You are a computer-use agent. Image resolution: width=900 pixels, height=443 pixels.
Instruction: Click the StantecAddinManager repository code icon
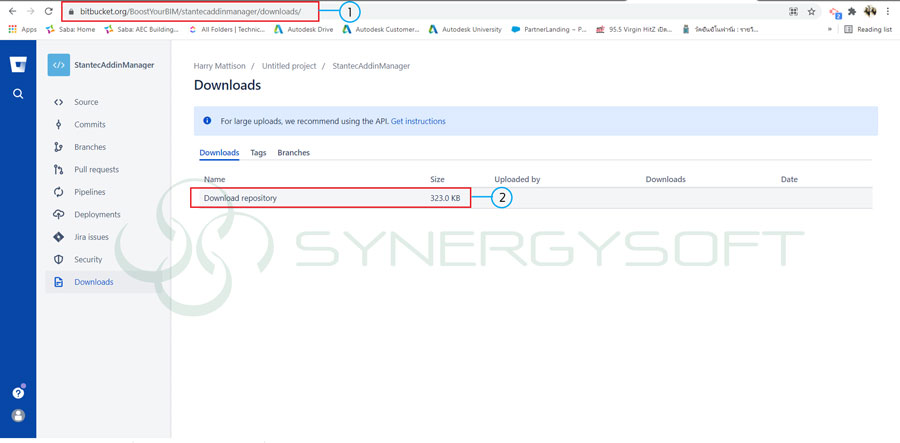click(59, 65)
